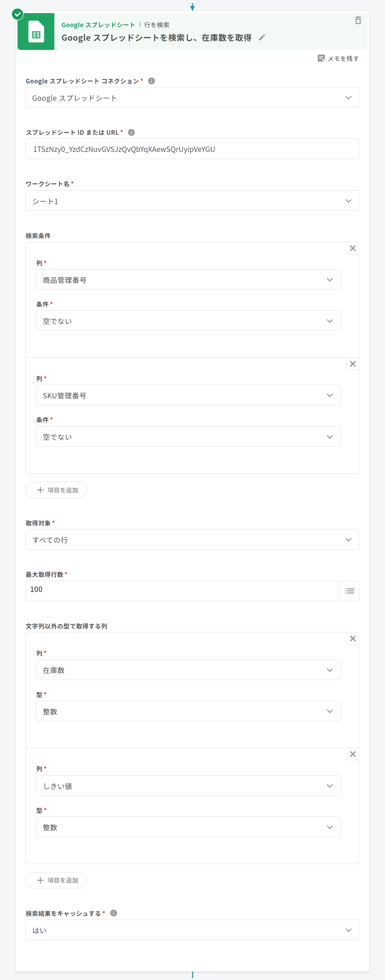This screenshot has width=385, height=980.
Task: Click the info icon next to 検索結果をキャッシュする
Action: point(113,913)
